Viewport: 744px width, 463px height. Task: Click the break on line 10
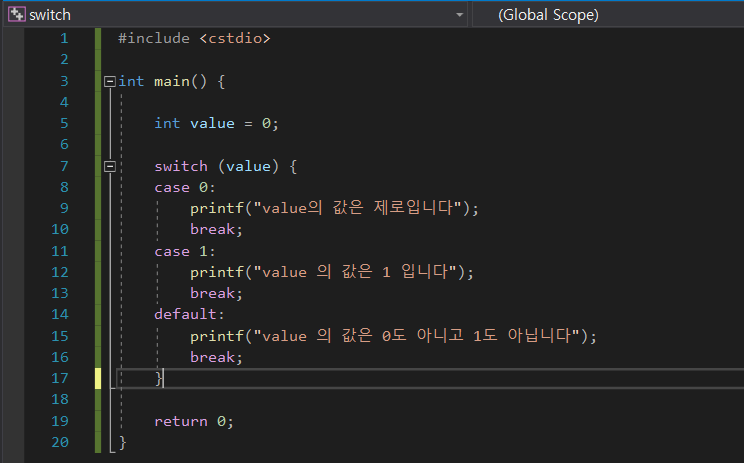216,230
